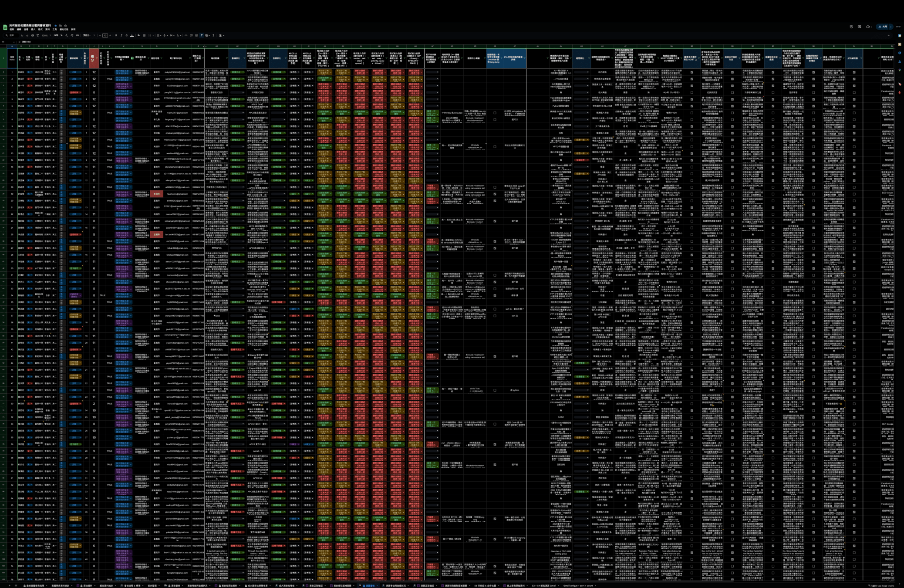Toggle bold formatting
This screenshot has width=904, height=588.
click(x=116, y=35)
